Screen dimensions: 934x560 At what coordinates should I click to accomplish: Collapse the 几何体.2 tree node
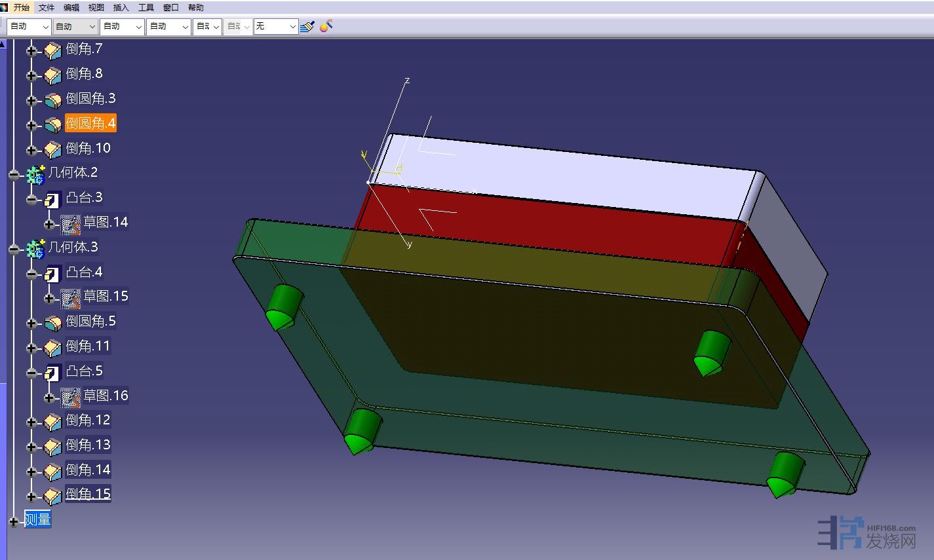coord(14,175)
